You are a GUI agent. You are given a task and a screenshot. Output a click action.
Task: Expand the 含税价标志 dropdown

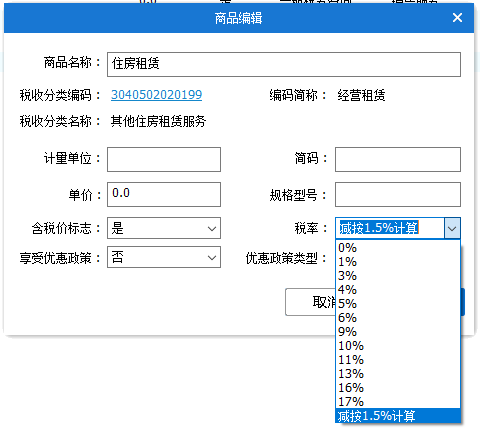pyautogui.click(x=164, y=228)
